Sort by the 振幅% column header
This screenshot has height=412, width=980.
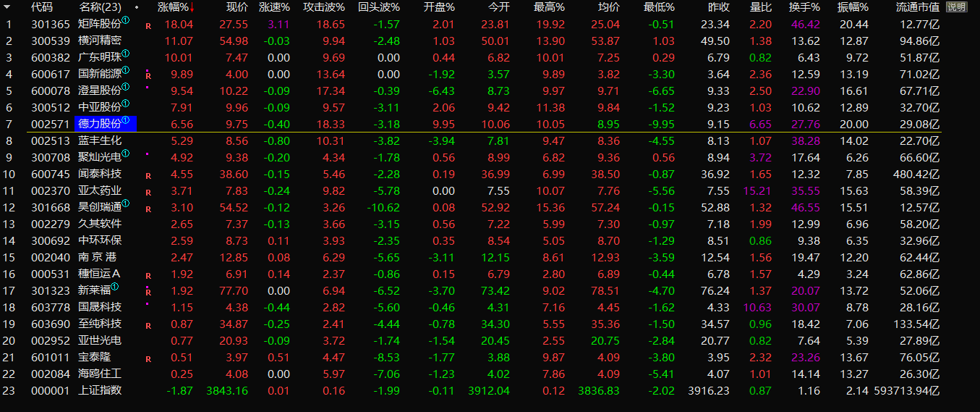(x=853, y=7)
